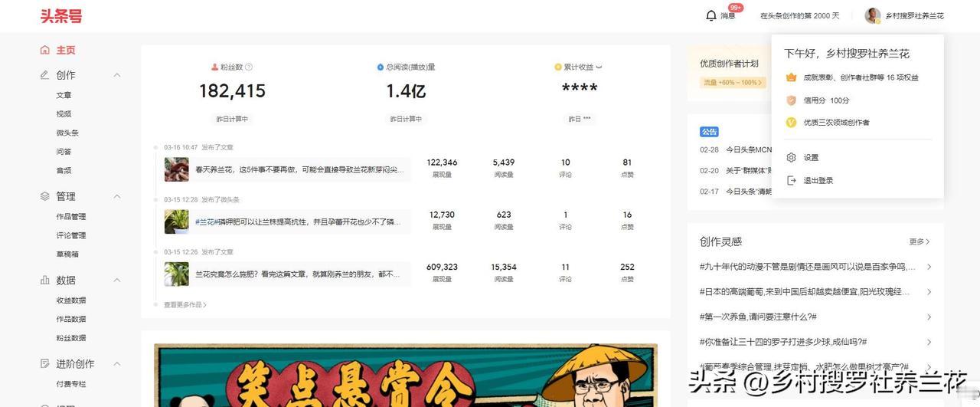Open arrow for 第一次养鱼 topic
The width and height of the screenshot is (980, 407).
(x=929, y=317)
